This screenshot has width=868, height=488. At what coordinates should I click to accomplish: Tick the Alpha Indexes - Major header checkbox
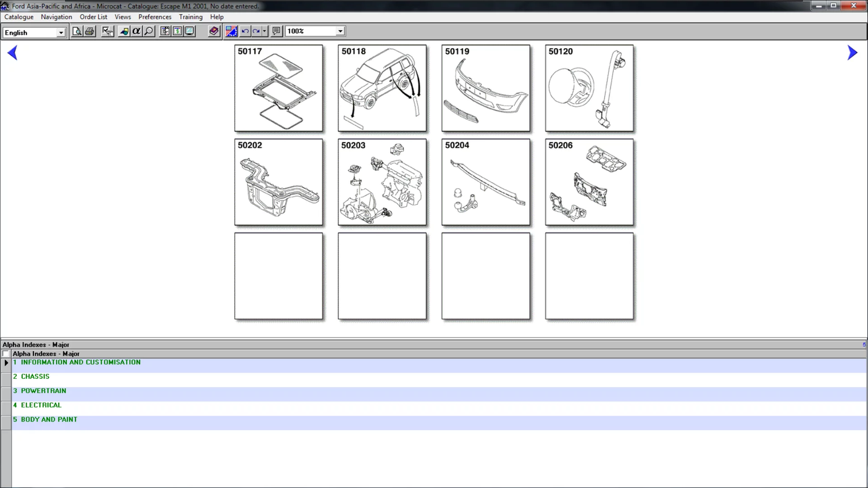(6, 354)
